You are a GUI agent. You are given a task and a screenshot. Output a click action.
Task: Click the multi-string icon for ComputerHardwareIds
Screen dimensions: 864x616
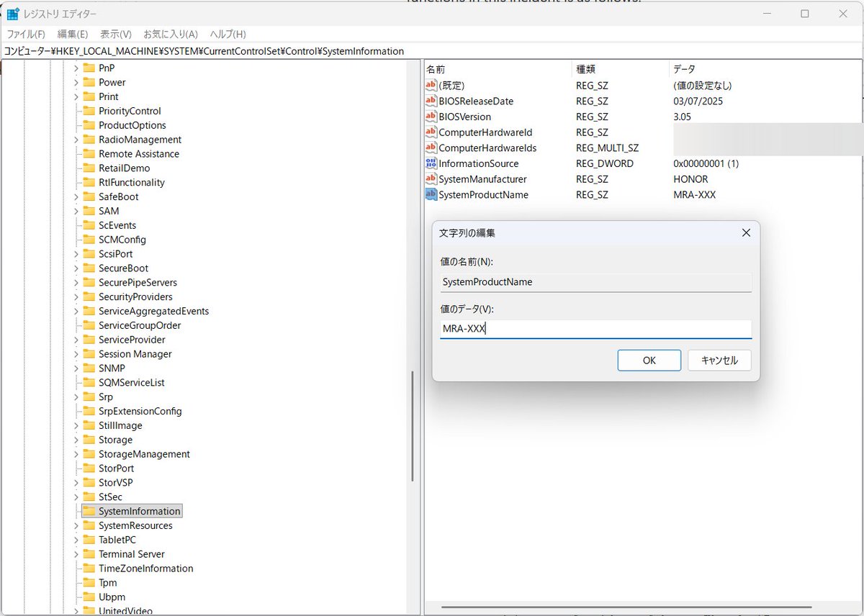tap(431, 148)
